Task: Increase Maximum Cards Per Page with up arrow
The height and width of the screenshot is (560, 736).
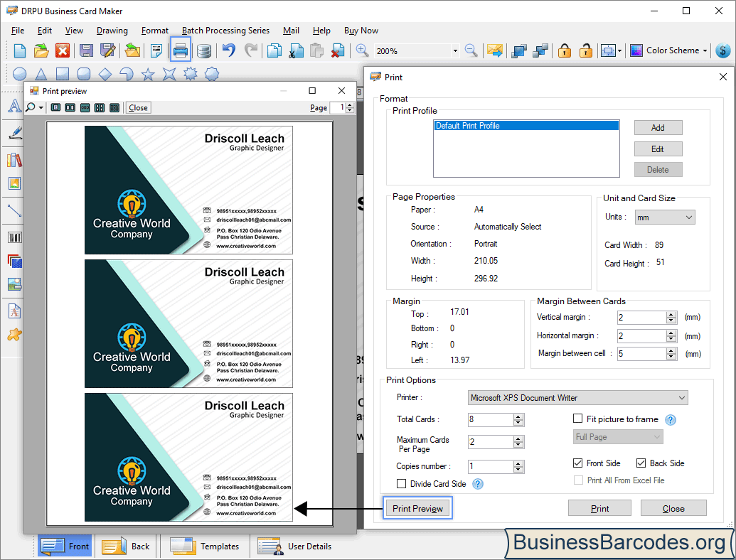Action: click(518, 438)
